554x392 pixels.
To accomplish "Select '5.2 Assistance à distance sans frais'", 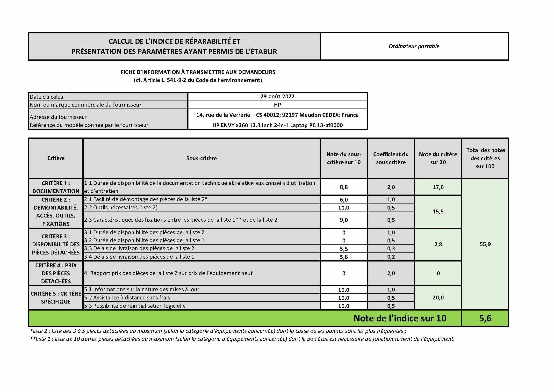I will pos(127,298).
